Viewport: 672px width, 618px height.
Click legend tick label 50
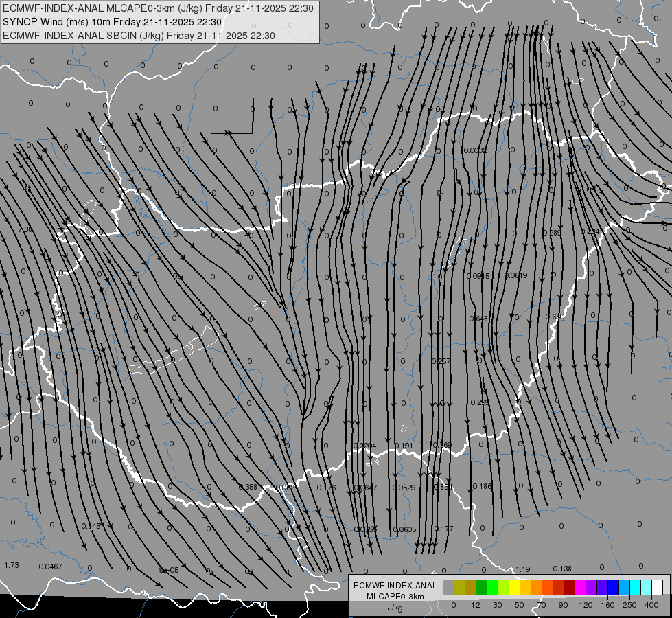tap(519, 605)
